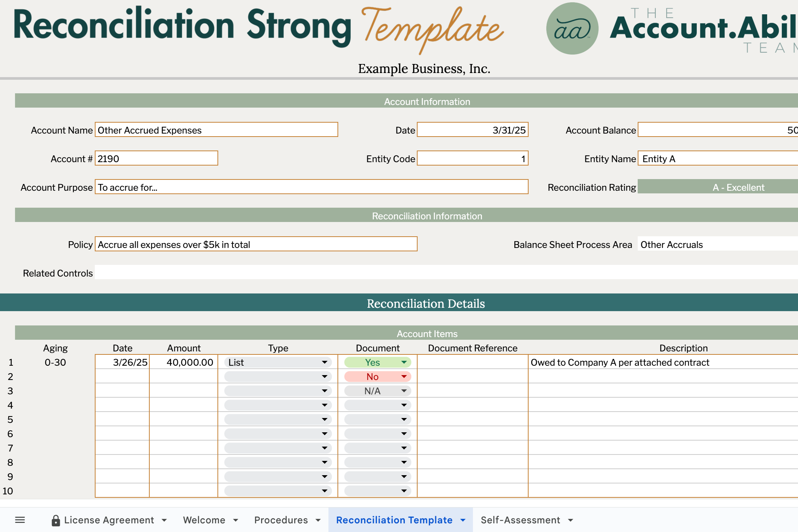798x532 pixels.
Task: Open the Welcome sheet tab menu arrow
Action: click(235, 520)
